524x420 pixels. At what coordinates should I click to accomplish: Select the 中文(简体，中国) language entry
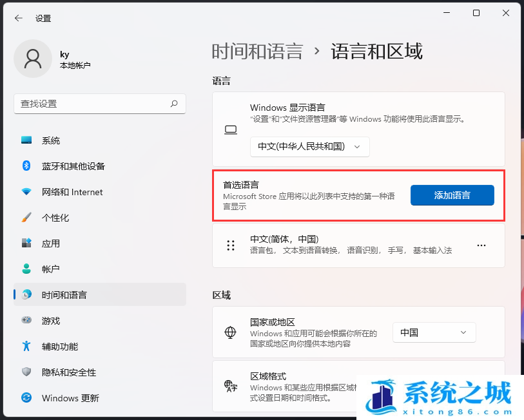point(358,245)
